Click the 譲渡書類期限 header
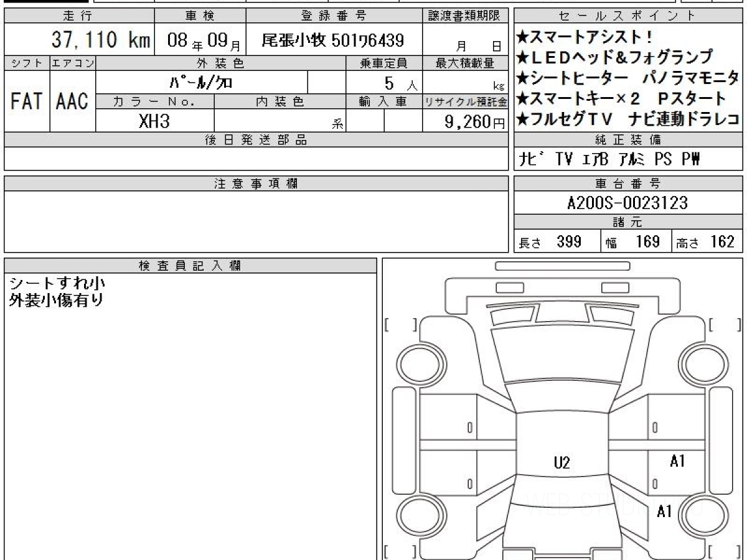Screen dimensions: 747x560 click(x=466, y=16)
